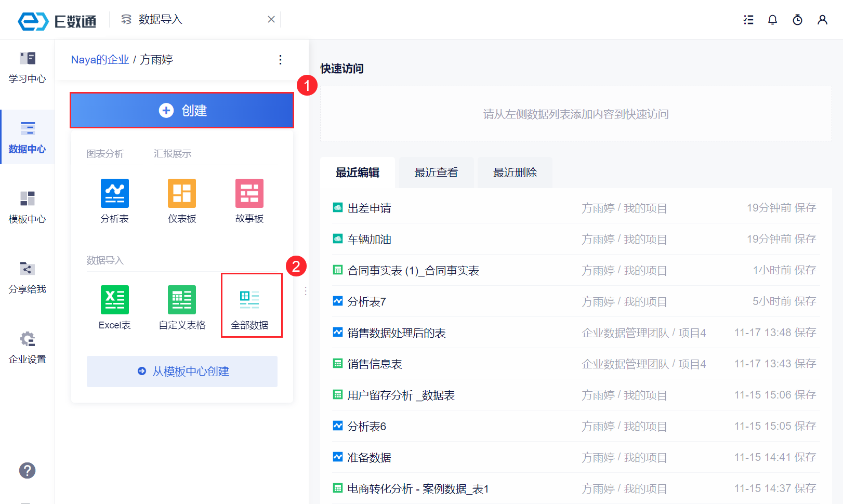Image resolution: width=843 pixels, height=504 pixels.
Task: Click the 汇报展示 section label
Action: click(173, 154)
